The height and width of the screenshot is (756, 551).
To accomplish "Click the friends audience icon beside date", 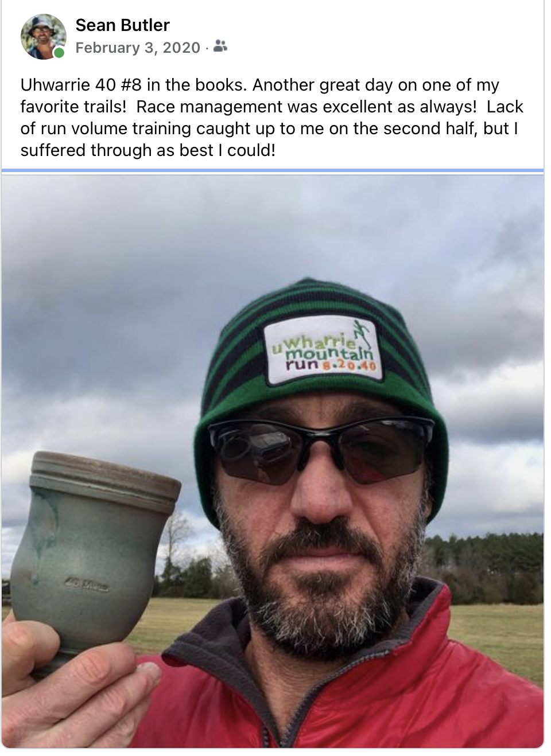I will coord(220,46).
